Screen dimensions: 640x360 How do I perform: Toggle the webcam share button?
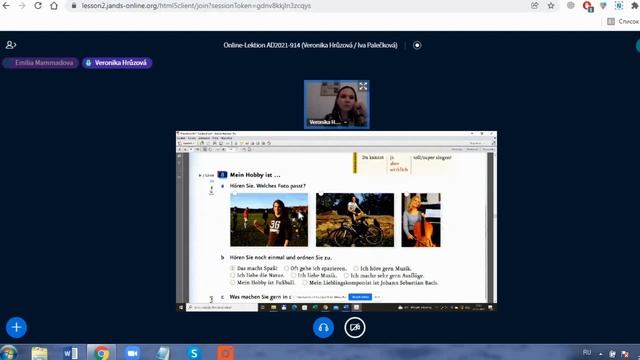click(x=355, y=327)
